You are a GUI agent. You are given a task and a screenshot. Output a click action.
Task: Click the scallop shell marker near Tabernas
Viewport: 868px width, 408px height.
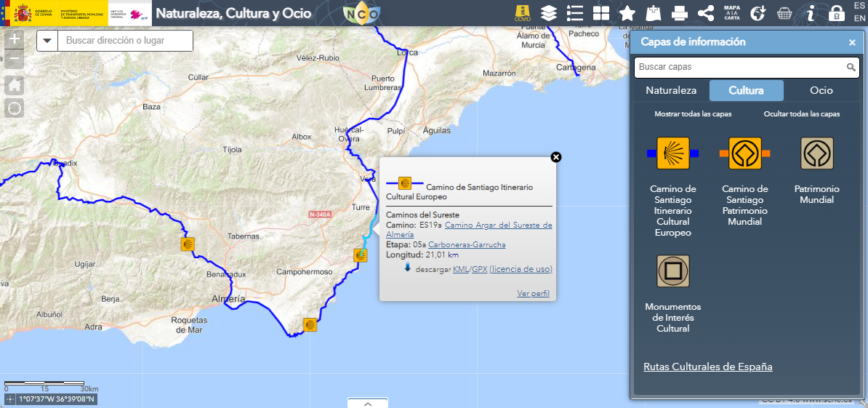pyautogui.click(x=188, y=244)
